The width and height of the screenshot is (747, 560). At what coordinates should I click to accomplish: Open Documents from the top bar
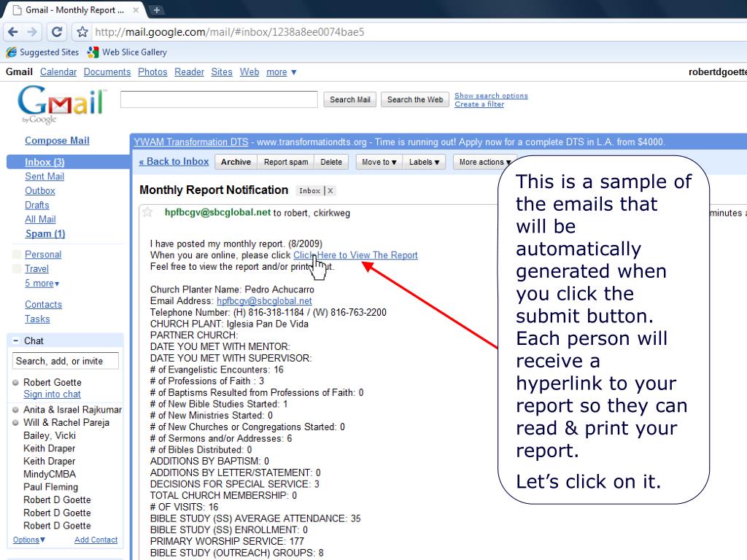[107, 72]
